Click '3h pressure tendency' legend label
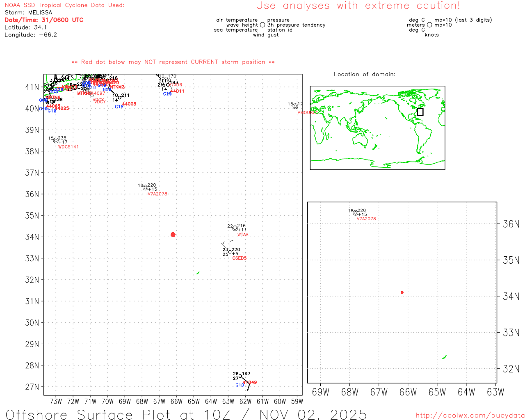 tap(297, 25)
